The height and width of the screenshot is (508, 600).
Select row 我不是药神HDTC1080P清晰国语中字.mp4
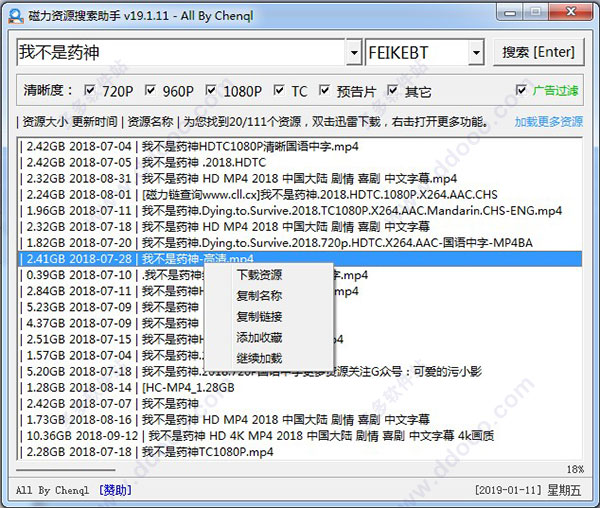pos(300,146)
